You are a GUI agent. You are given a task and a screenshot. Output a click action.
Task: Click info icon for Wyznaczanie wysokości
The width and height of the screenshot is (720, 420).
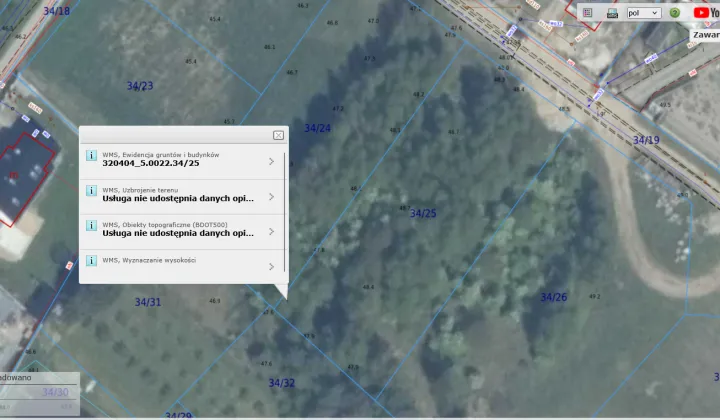91,261
